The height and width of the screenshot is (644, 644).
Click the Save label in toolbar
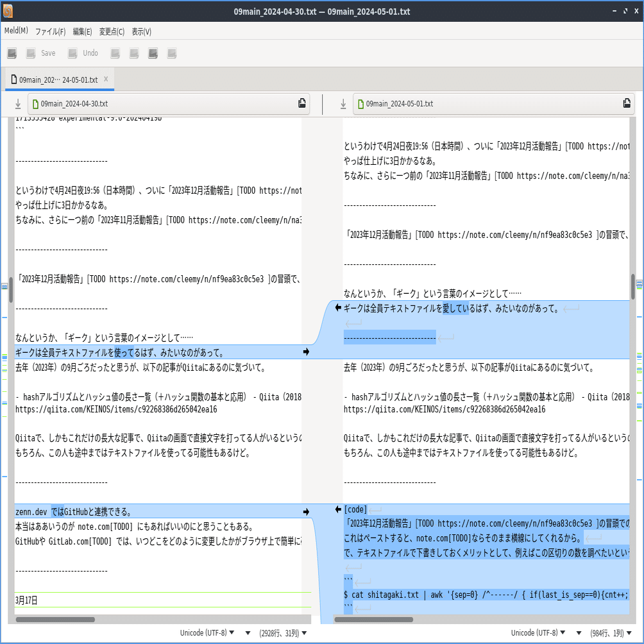(48, 53)
